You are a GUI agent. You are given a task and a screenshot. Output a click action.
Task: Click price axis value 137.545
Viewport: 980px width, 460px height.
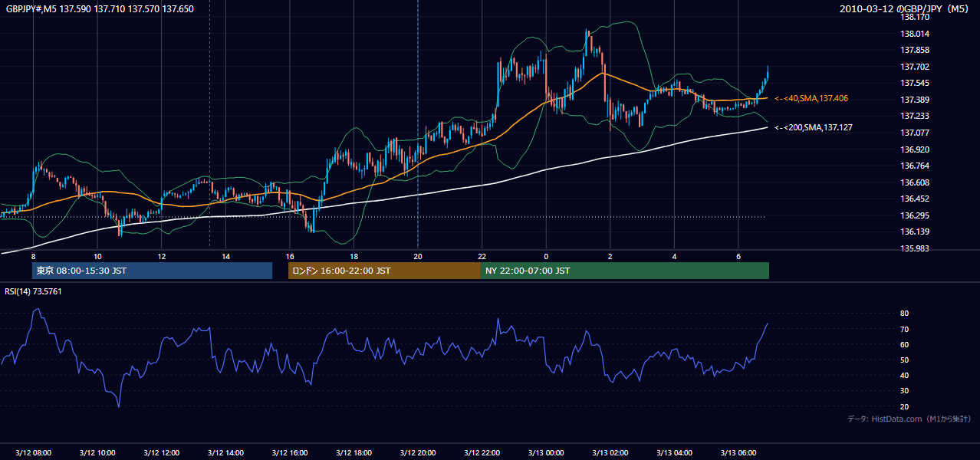[914, 83]
